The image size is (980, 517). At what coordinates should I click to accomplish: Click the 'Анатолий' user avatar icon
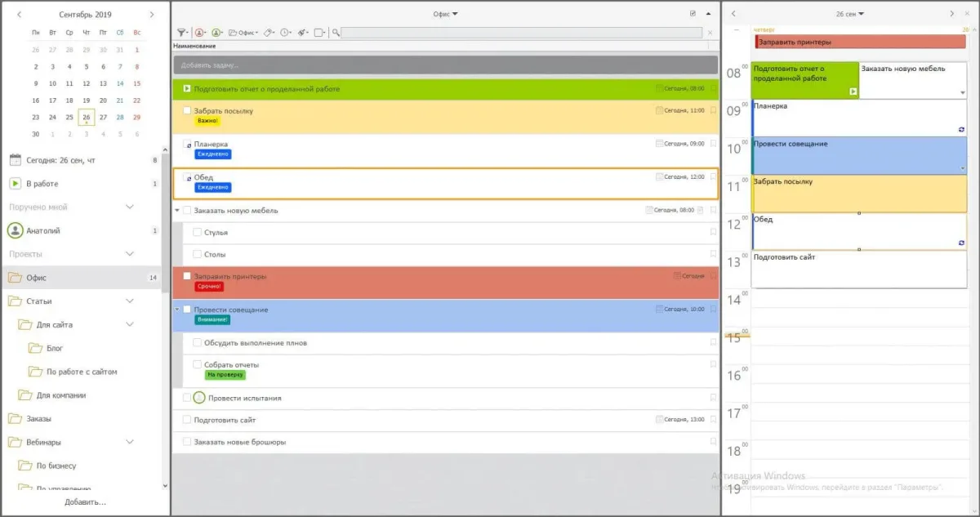[15, 231]
